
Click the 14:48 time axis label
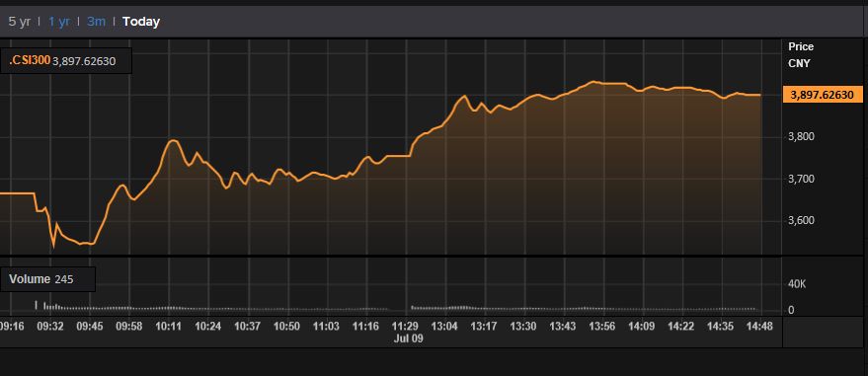click(759, 327)
